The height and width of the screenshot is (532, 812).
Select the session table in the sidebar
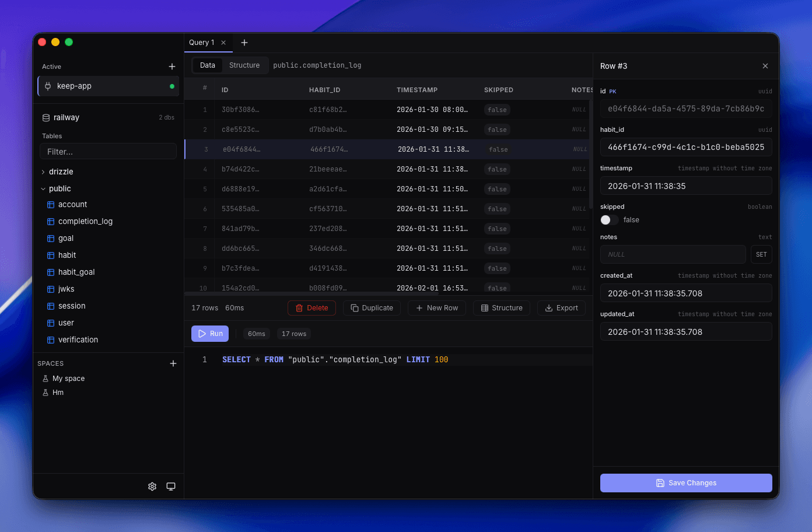(72, 306)
